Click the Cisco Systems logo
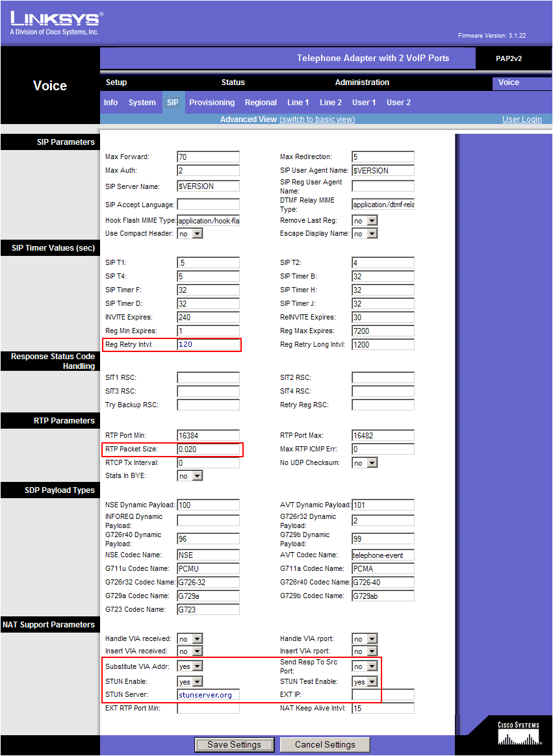 pyautogui.click(x=519, y=733)
